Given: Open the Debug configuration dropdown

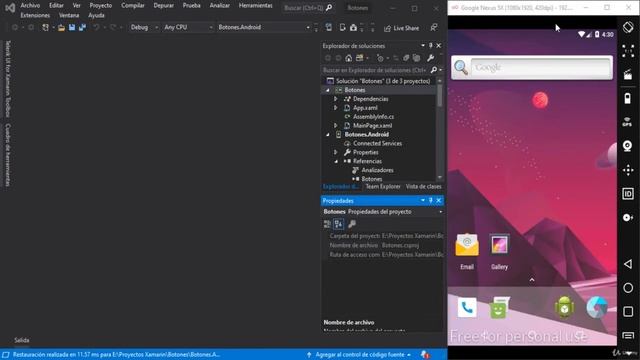Looking at the screenshot, I should (x=144, y=27).
